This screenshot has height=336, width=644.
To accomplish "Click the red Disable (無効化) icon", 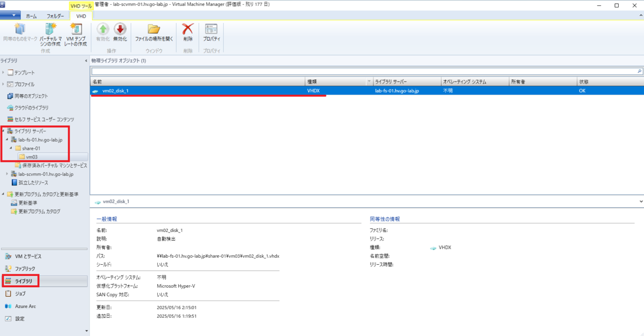I will pyautogui.click(x=120, y=29).
